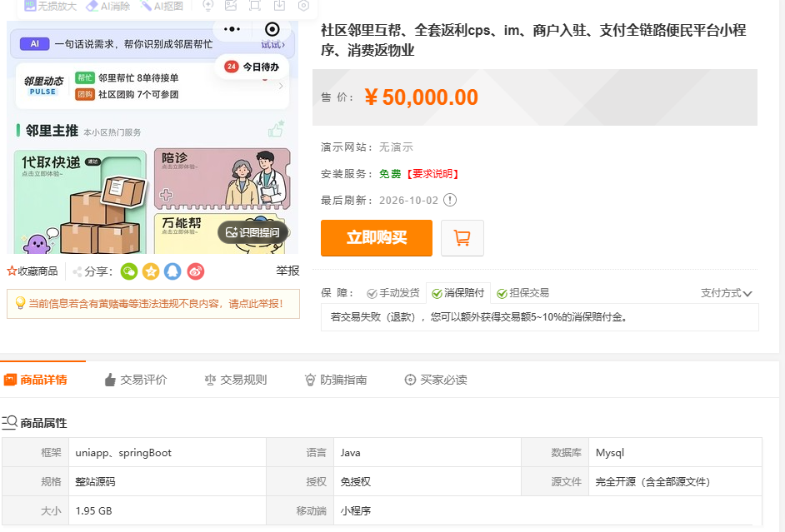This screenshot has height=532, width=785.
Task: Click the 完全开源（含全部源文件） cell
Action: [675, 481]
